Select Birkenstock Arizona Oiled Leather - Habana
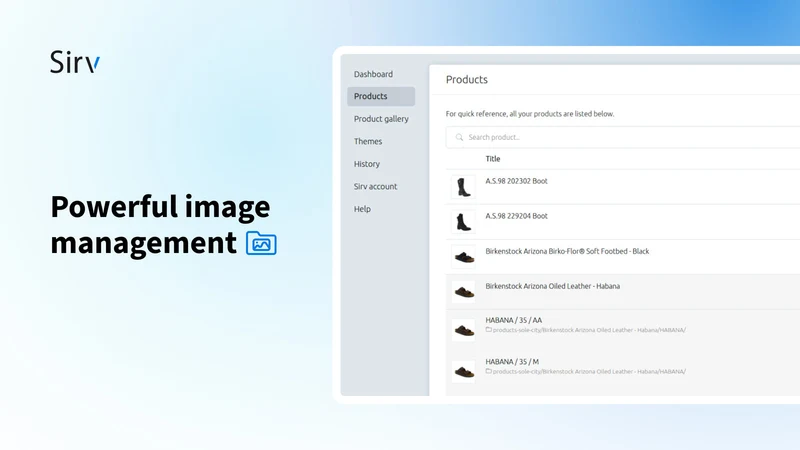The image size is (800, 450). click(552, 286)
